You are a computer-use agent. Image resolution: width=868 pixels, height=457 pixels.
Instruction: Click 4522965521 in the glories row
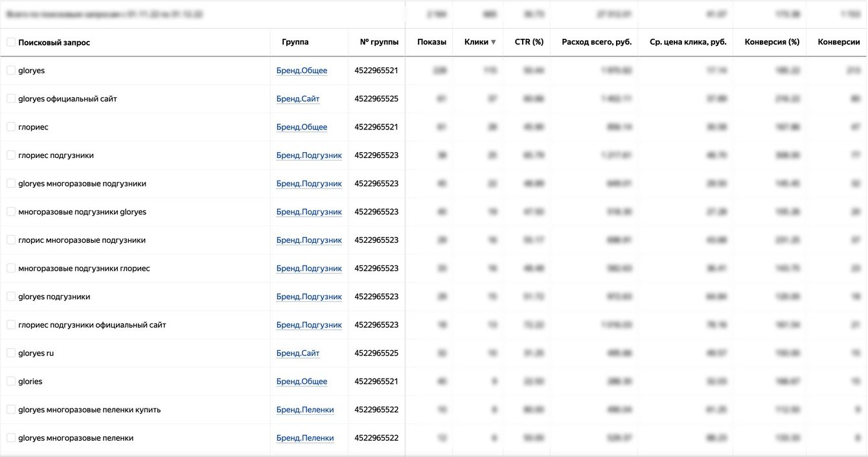tap(376, 381)
